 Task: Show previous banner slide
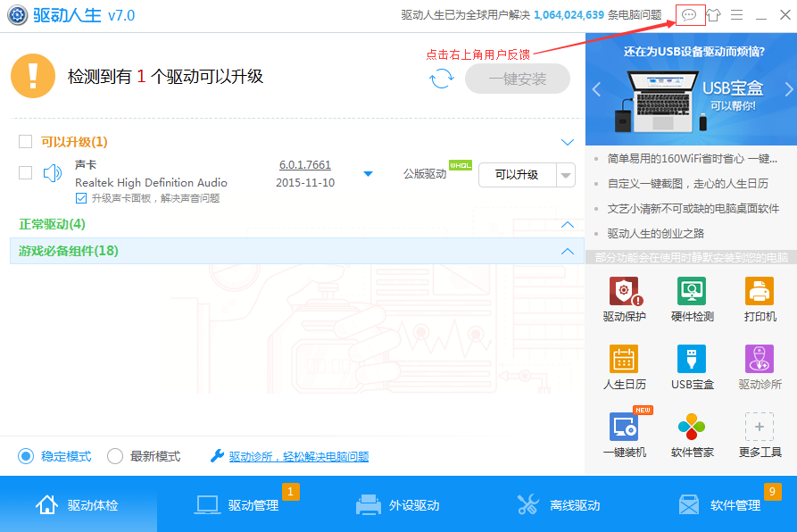click(597, 89)
